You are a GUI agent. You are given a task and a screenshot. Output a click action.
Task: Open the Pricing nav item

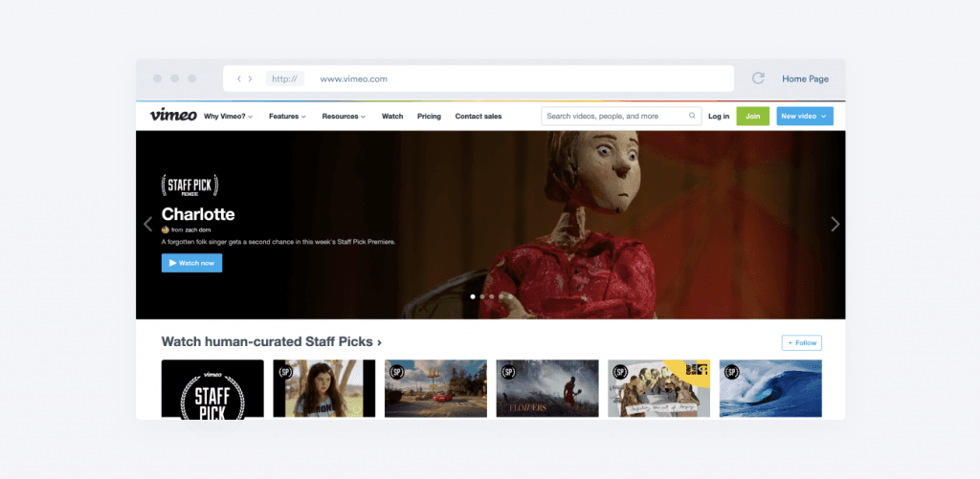point(429,116)
